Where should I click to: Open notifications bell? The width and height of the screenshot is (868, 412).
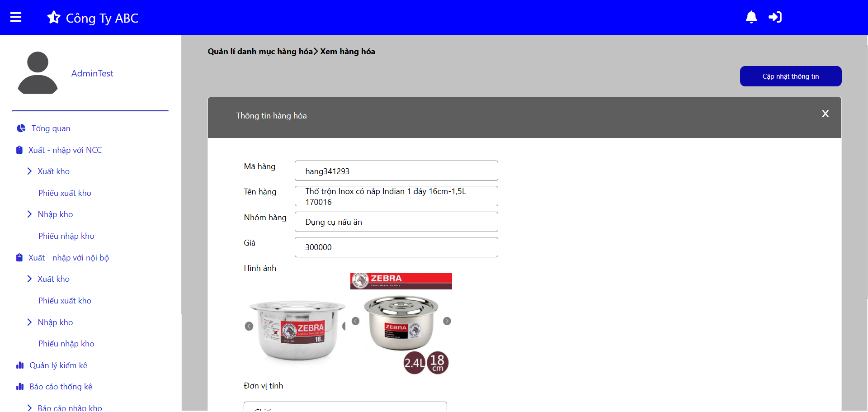coord(751,17)
